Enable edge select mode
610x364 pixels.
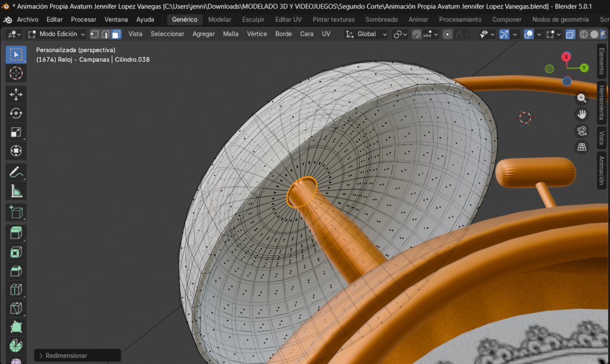coord(105,34)
